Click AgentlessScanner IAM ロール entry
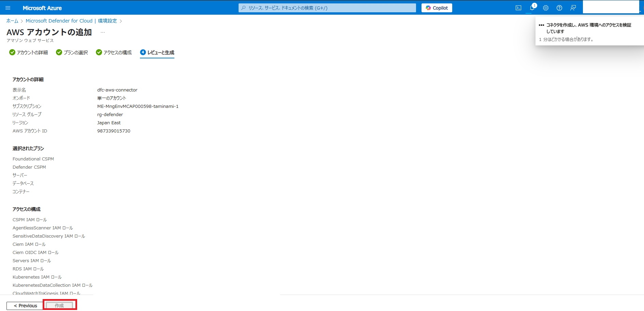The height and width of the screenshot is (311, 644). coord(43,228)
